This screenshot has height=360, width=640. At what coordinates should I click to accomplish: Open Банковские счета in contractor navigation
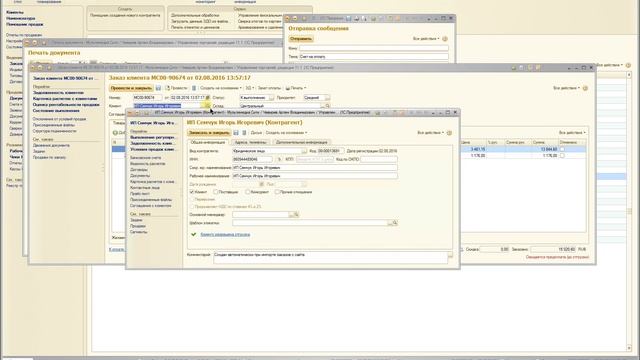click(x=145, y=158)
